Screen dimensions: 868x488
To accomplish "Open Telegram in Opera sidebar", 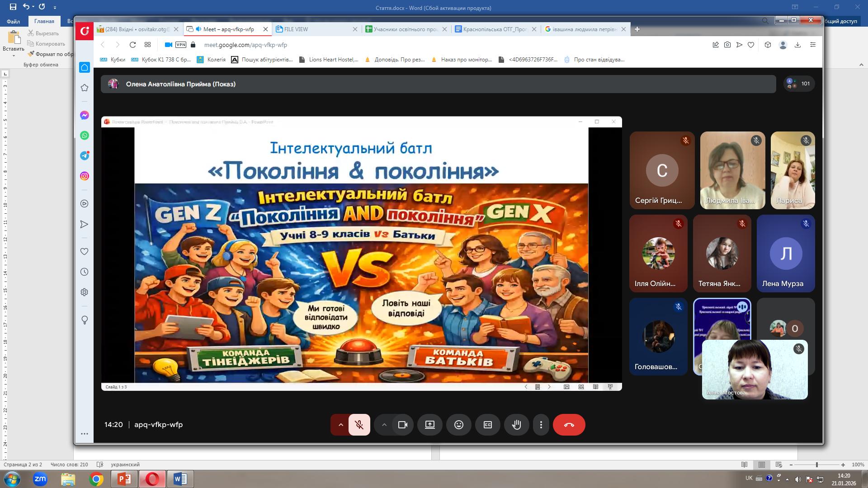I will (x=85, y=156).
